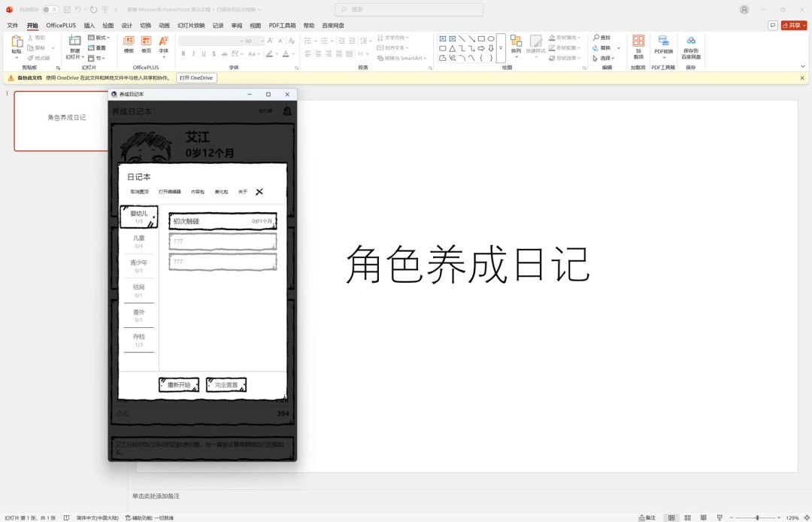Screen dimensions: 812x522
Task: Switch to the 插入 Insert tab
Action: click(89, 26)
